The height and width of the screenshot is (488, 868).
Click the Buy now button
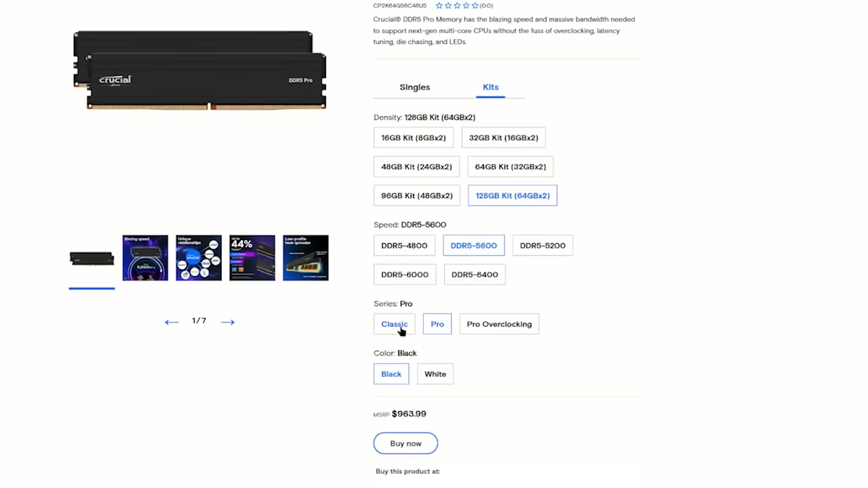pyautogui.click(x=406, y=443)
